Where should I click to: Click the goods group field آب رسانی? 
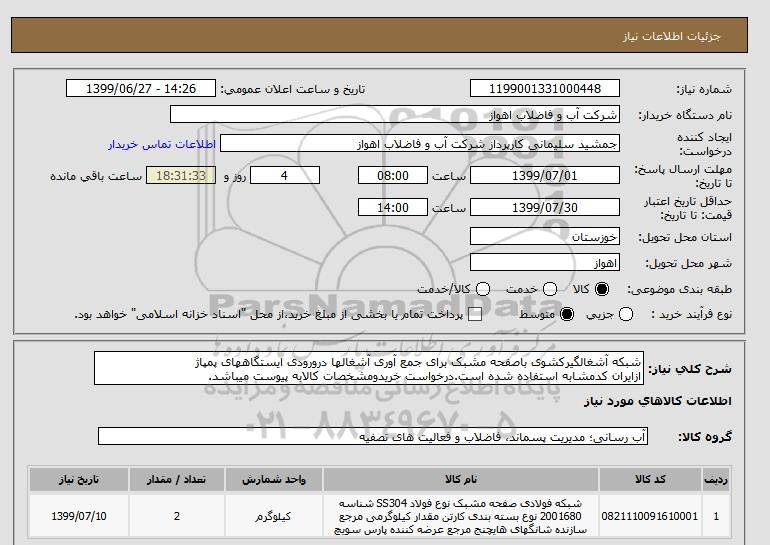[x=373, y=436]
